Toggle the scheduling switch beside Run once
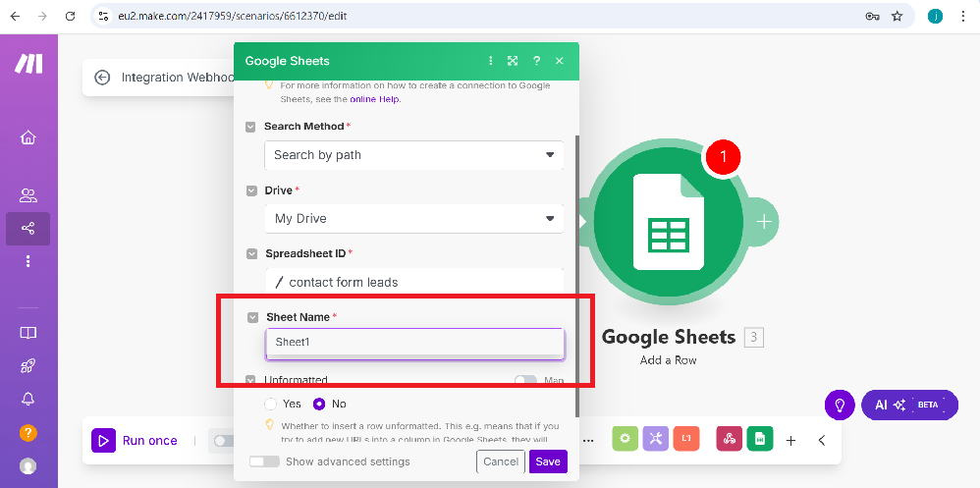 click(223, 441)
